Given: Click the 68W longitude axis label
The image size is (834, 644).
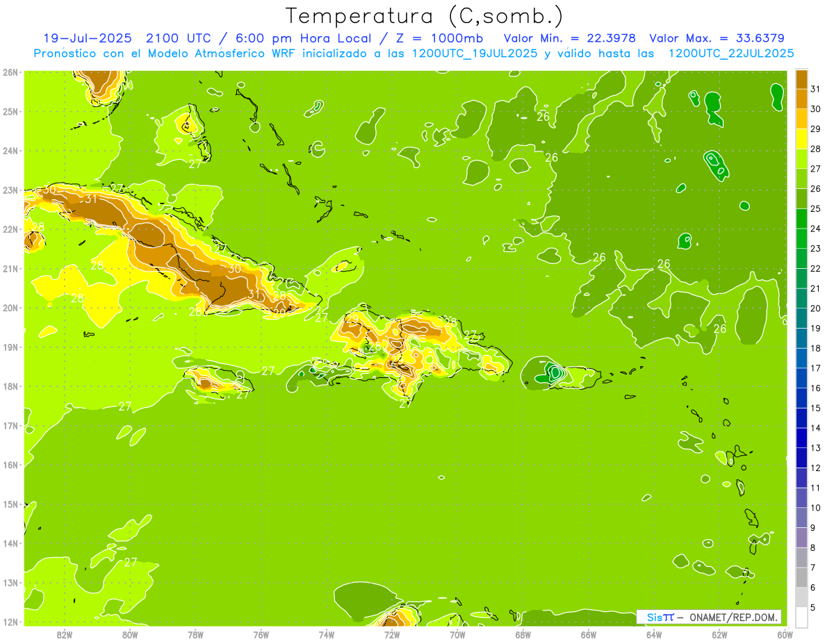Looking at the screenshot, I should pos(523,634).
